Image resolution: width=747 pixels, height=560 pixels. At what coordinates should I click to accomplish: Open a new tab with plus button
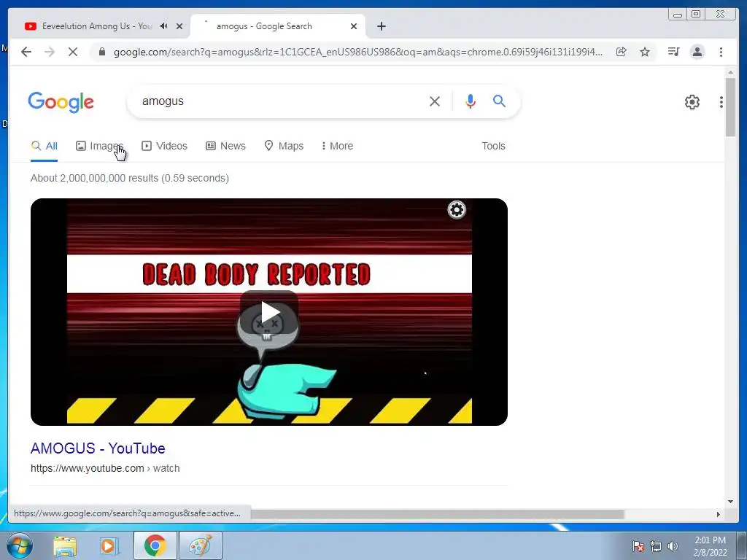pyautogui.click(x=381, y=26)
